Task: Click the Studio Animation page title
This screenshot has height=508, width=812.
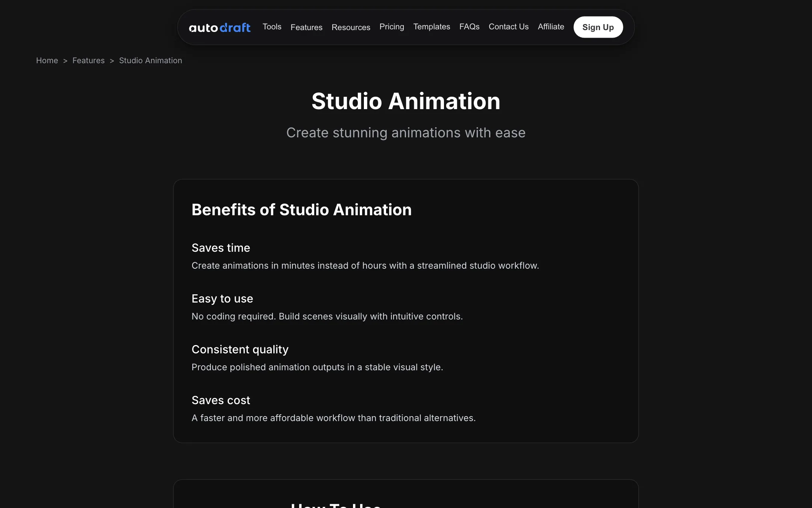Action: 406,101
